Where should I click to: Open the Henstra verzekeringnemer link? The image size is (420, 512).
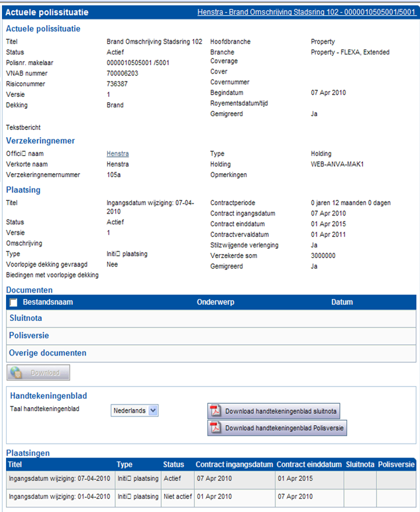117,154
